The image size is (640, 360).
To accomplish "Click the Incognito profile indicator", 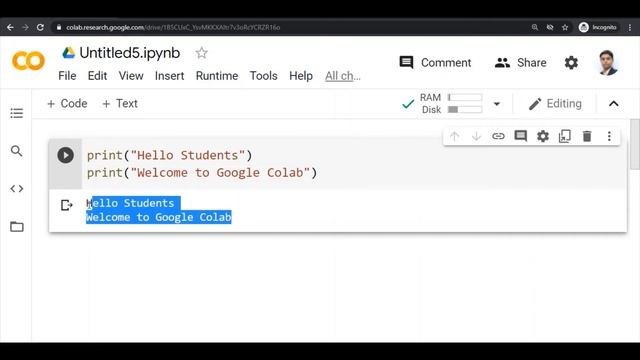I will coord(598,27).
